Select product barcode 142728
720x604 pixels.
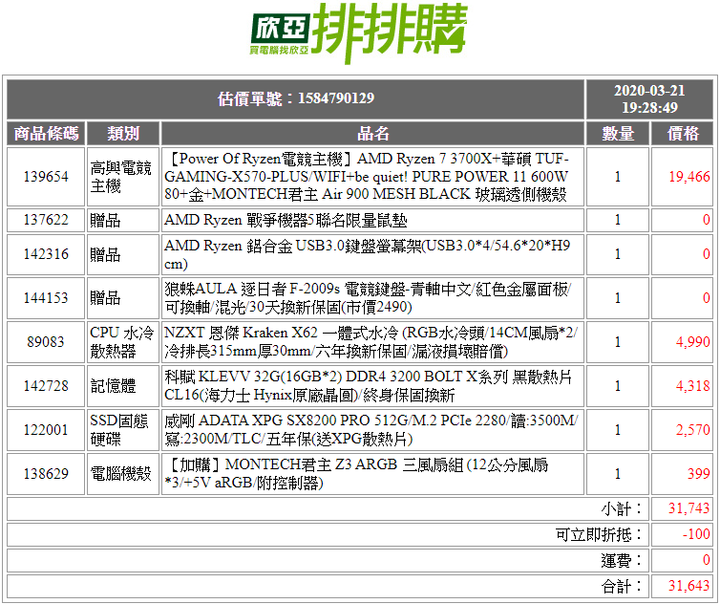pos(46,386)
